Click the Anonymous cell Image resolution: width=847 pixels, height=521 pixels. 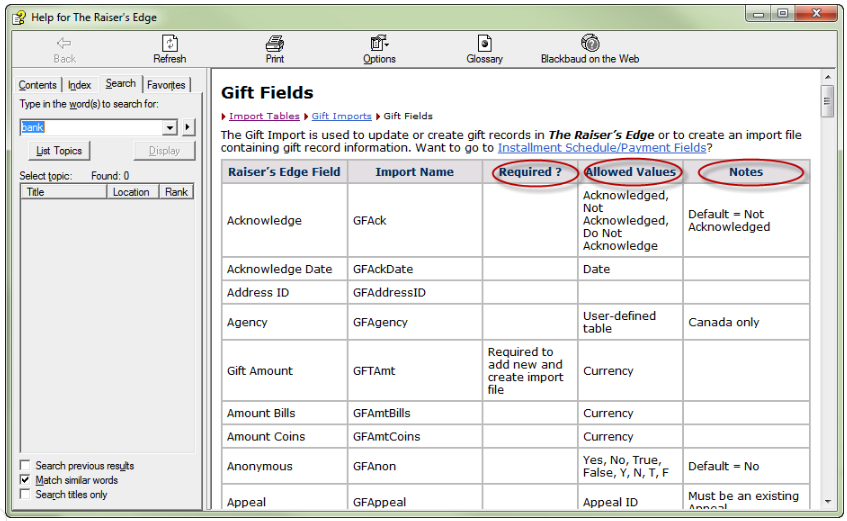click(284, 466)
